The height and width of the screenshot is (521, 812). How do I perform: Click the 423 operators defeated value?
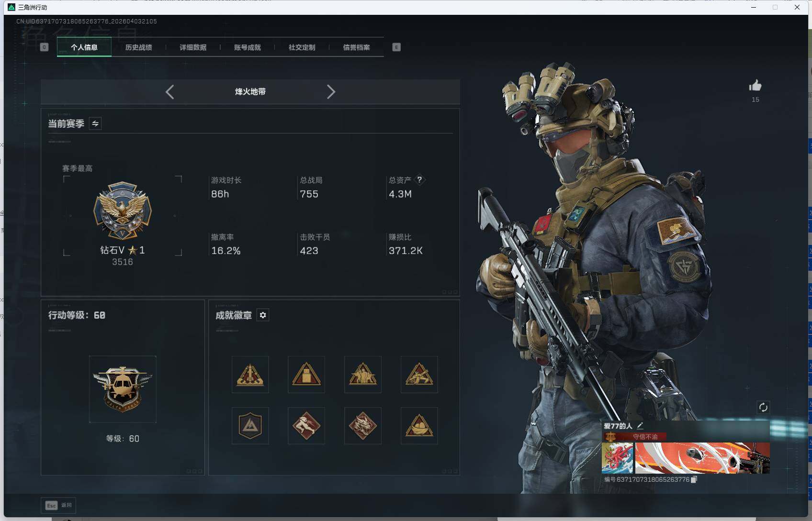(x=309, y=251)
